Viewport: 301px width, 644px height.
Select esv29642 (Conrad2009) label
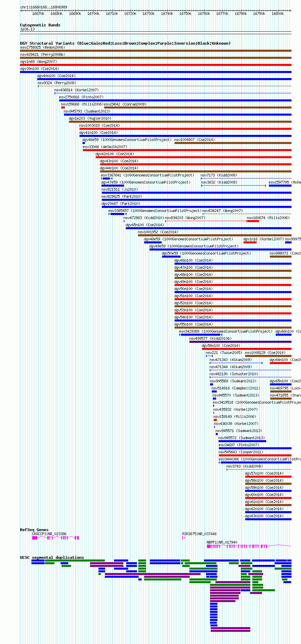[125, 104]
